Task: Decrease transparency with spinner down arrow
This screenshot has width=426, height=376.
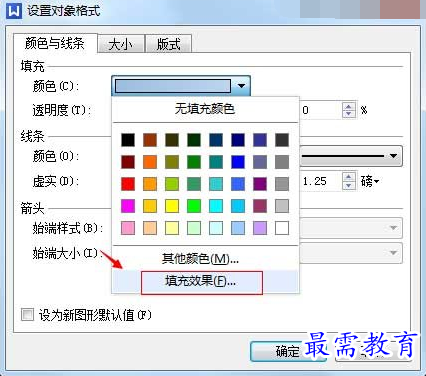Action: pyautogui.click(x=349, y=114)
